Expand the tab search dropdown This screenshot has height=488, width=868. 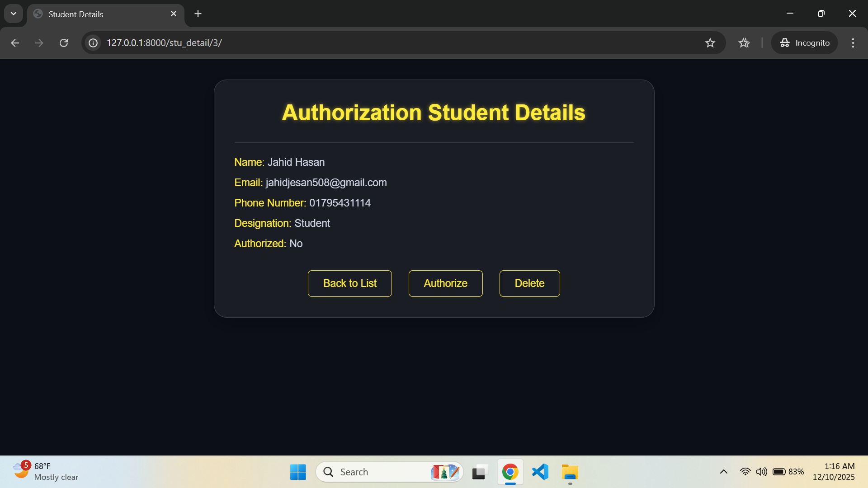[14, 14]
